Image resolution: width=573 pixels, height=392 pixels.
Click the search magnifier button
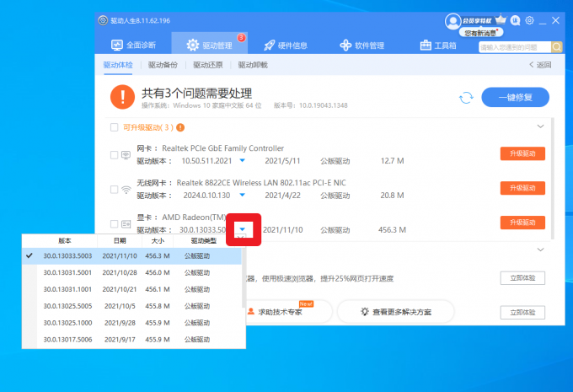[556, 47]
